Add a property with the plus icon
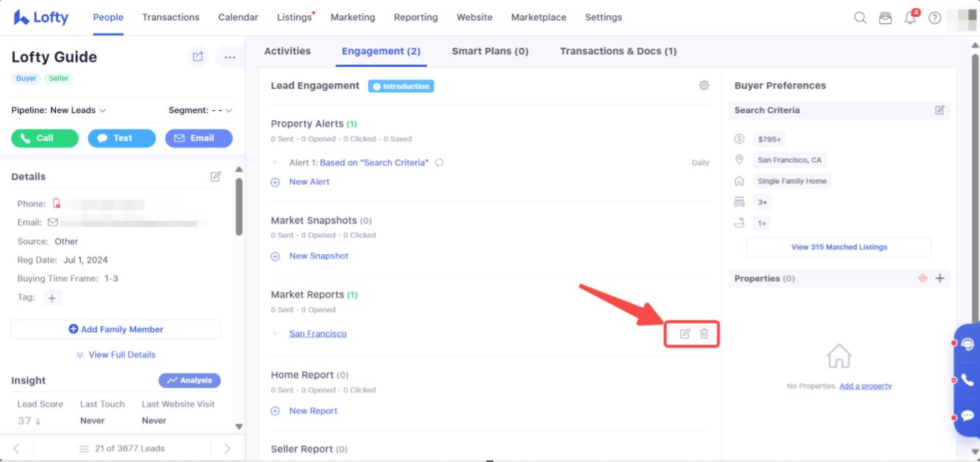 940,278
